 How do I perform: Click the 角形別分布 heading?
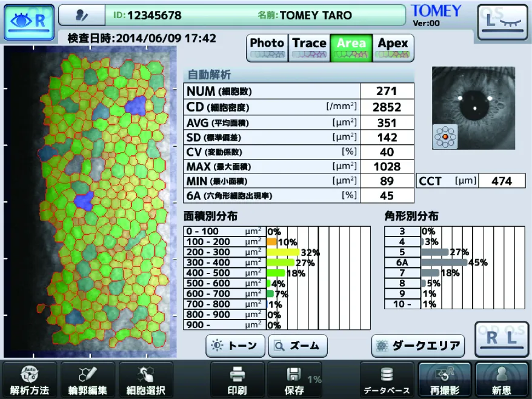[411, 216]
